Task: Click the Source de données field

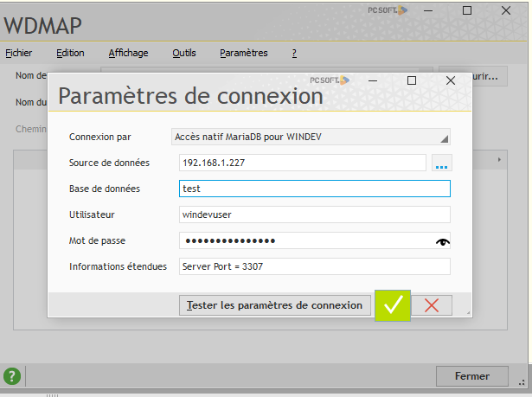Action: click(302, 163)
